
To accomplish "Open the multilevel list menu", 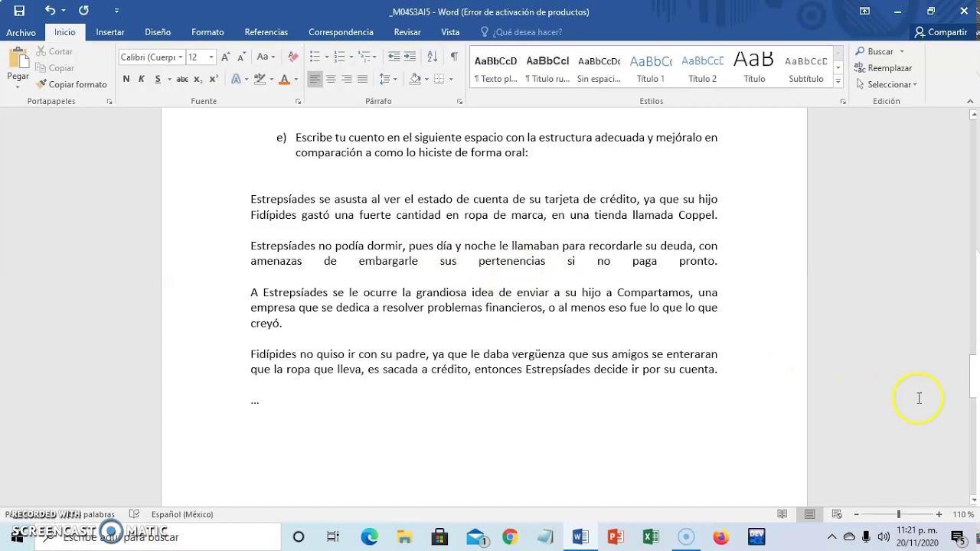I will pyautogui.click(x=365, y=57).
